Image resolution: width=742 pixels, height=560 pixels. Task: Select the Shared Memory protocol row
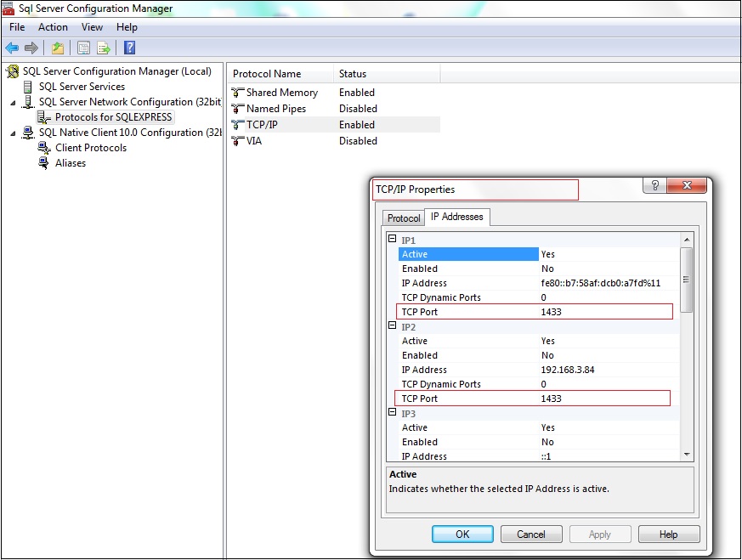tap(335, 93)
